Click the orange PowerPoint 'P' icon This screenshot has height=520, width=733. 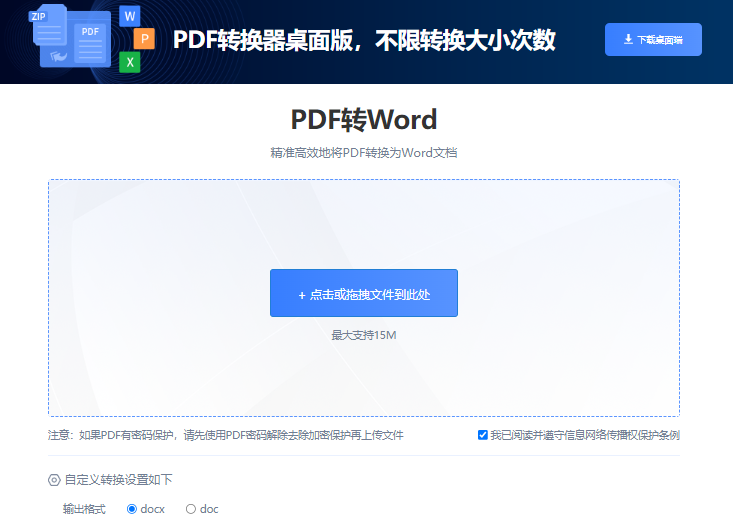click(x=145, y=39)
